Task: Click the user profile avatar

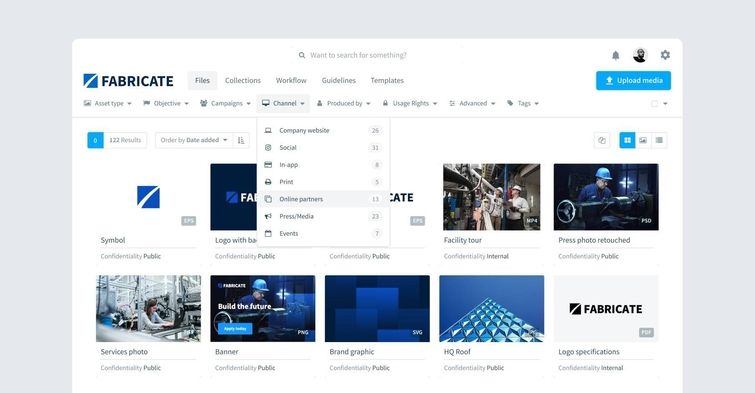Action: tap(640, 55)
